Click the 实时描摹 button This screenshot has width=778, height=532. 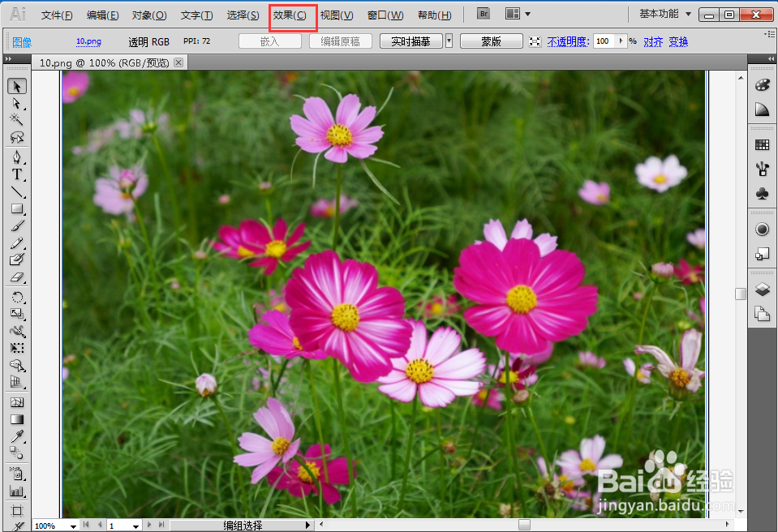point(410,41)
